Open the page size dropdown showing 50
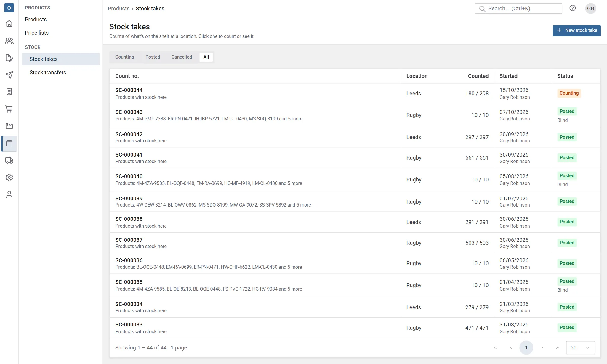 pos(580,347)
